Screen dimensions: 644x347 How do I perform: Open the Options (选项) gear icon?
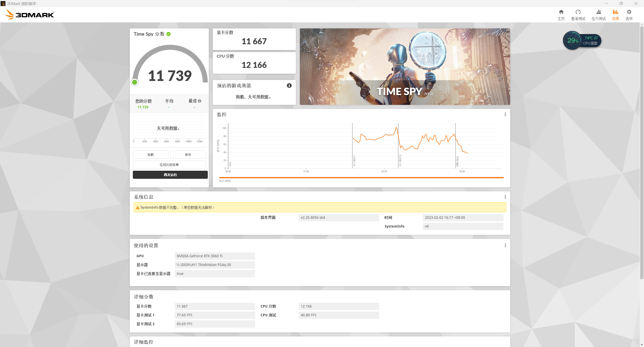[629, 12]
